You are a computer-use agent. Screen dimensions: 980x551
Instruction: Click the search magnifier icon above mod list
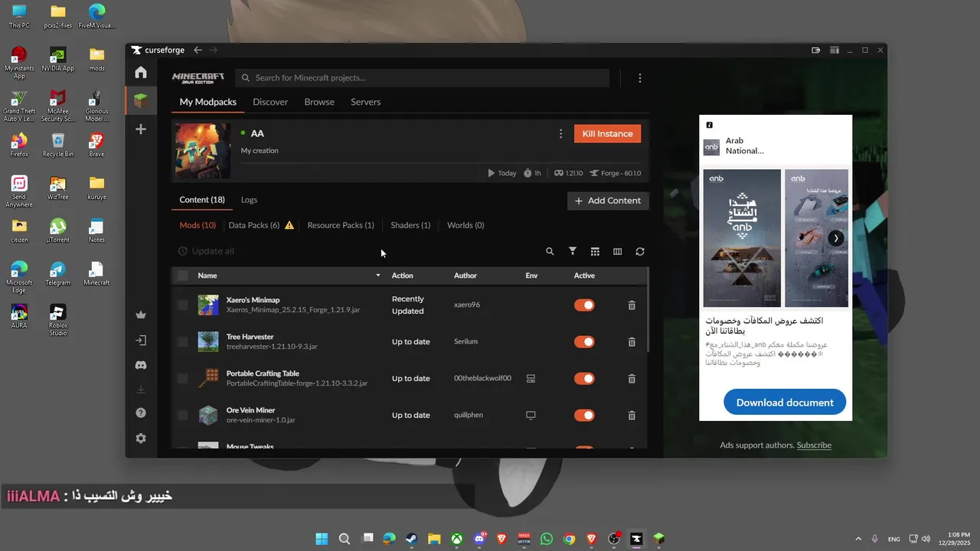(550, 251)
